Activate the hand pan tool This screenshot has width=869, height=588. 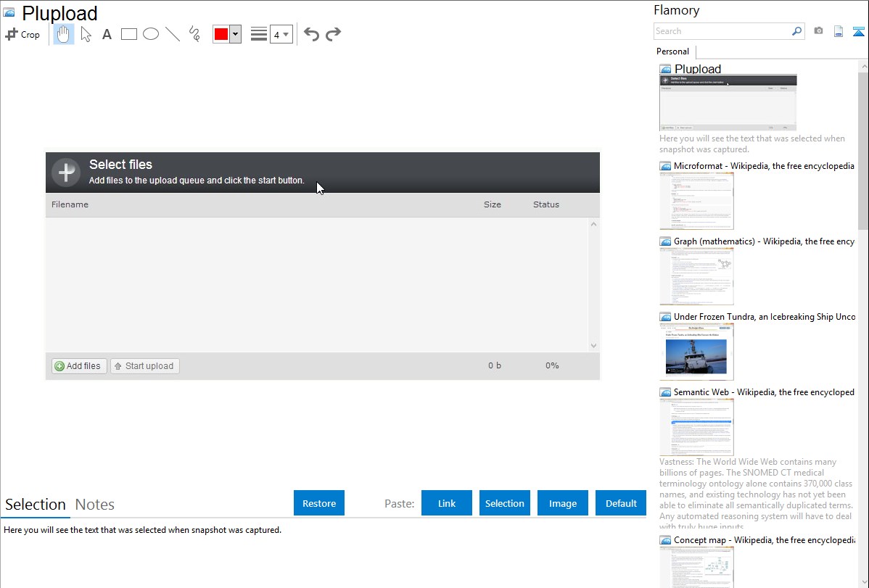(x=63, y=34)
